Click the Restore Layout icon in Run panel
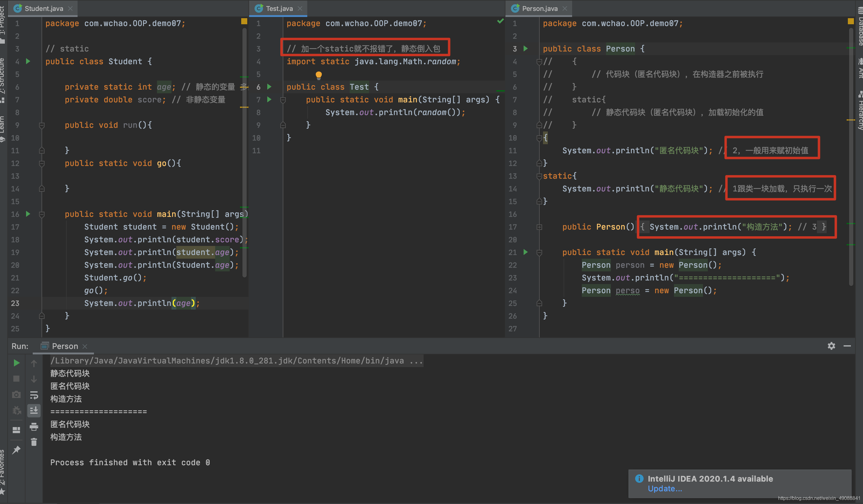This screenshot has height=504, width=863. click(16, 430)
